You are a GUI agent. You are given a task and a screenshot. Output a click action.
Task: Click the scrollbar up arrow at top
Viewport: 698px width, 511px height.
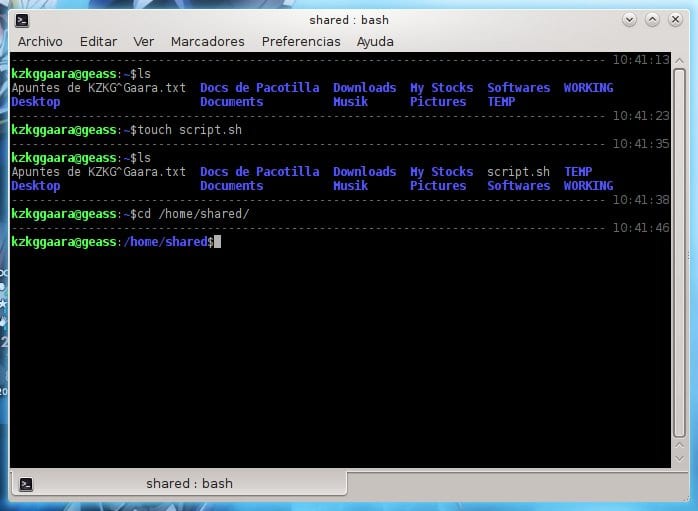coord(679,60)
